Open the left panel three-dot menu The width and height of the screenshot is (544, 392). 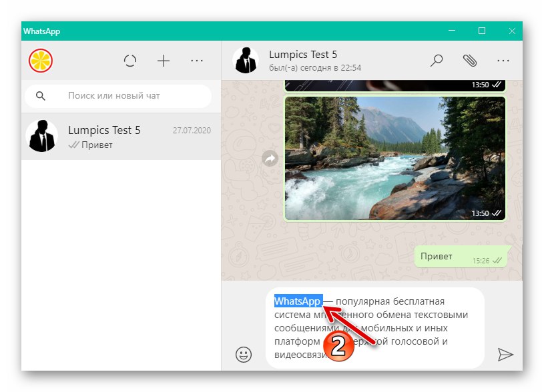197,61
